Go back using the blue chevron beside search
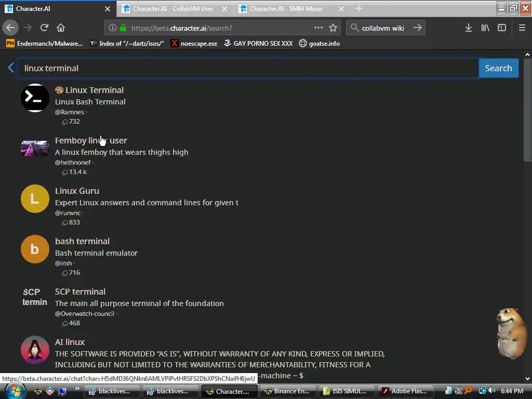Viewport: 532px width, 399px height. tap(11, 68)
